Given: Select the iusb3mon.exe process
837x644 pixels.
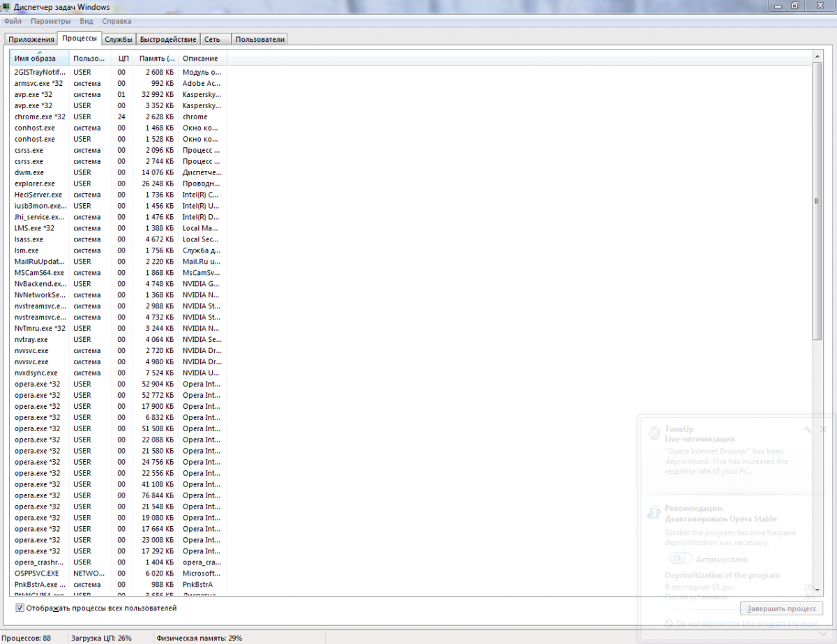Looking at the screenshot, I should (x=119, y=206).
